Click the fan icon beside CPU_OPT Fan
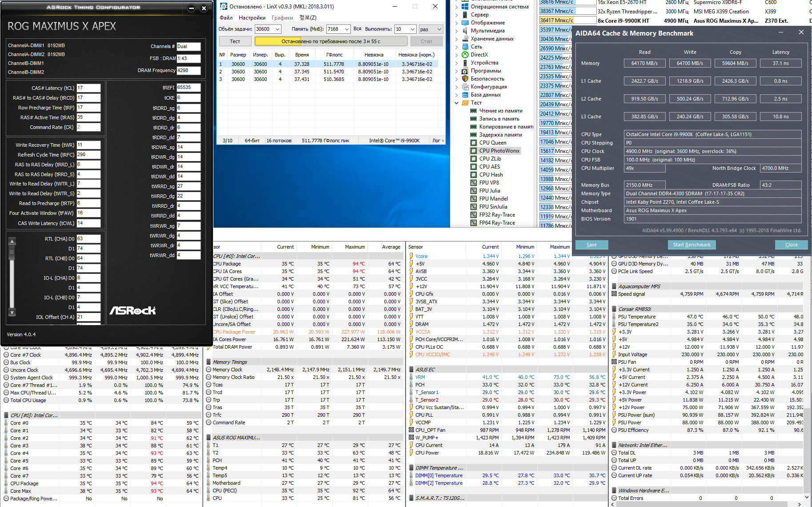Image resolution: width=812 pixels, height=507 pixels. click(411, 430)
